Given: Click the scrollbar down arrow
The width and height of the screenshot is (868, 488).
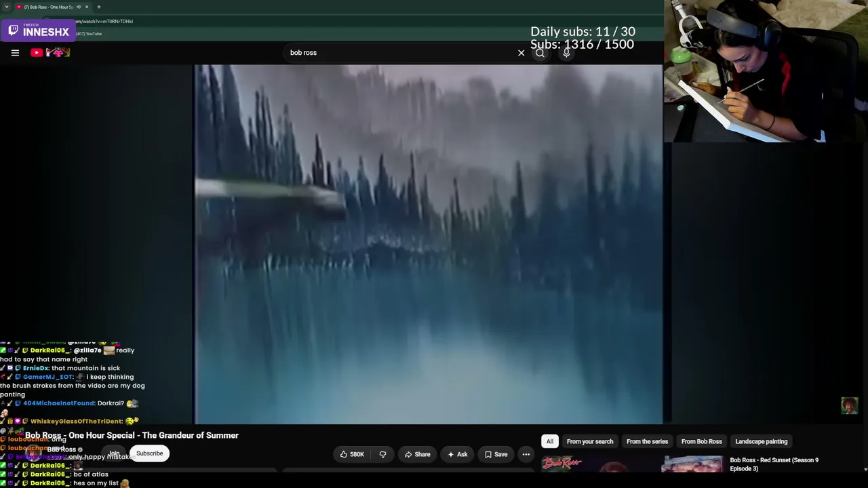Looking at the screenshot, I should pyautogui.click(x=865, y=470).
